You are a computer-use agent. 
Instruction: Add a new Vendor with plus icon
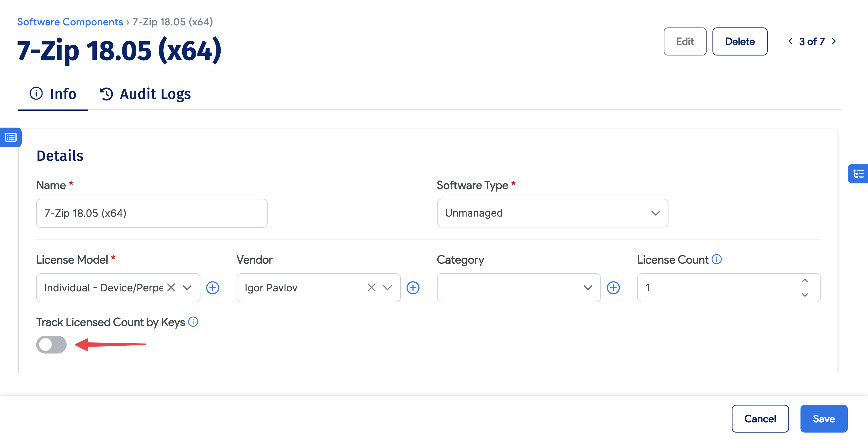pos(413,287)
